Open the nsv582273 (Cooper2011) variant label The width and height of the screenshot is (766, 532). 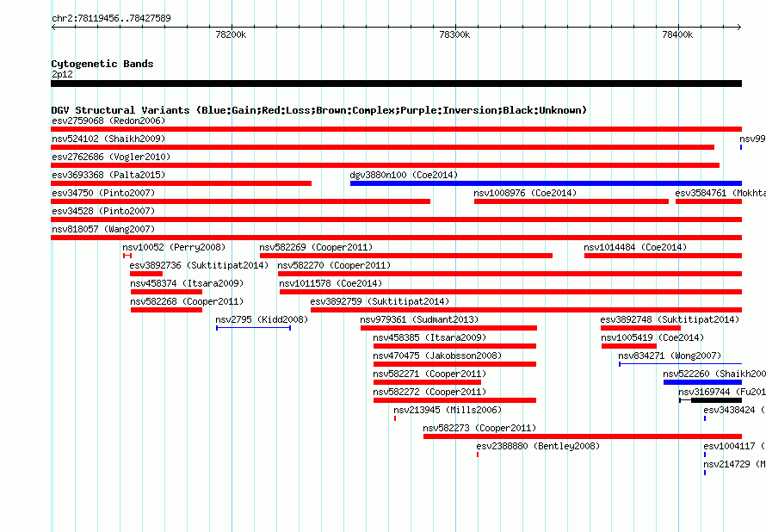pos(479,428)
